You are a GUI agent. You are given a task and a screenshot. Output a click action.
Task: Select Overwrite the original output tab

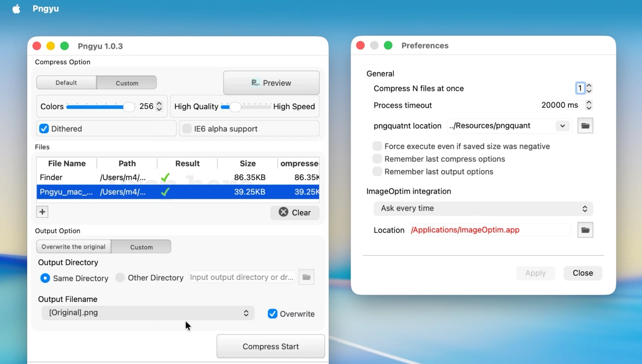[x=73, y=246]
